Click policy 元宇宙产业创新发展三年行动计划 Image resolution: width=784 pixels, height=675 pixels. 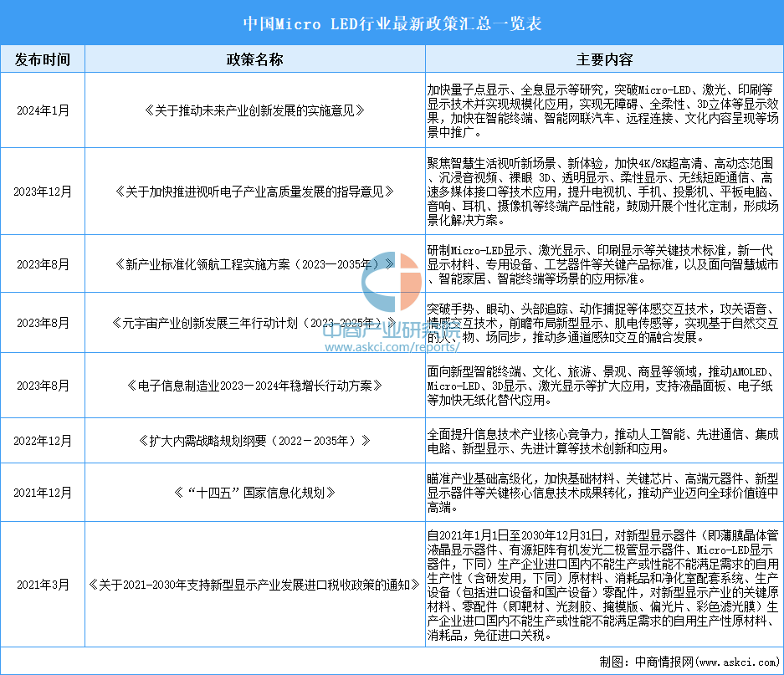click(x=255, y=323)
